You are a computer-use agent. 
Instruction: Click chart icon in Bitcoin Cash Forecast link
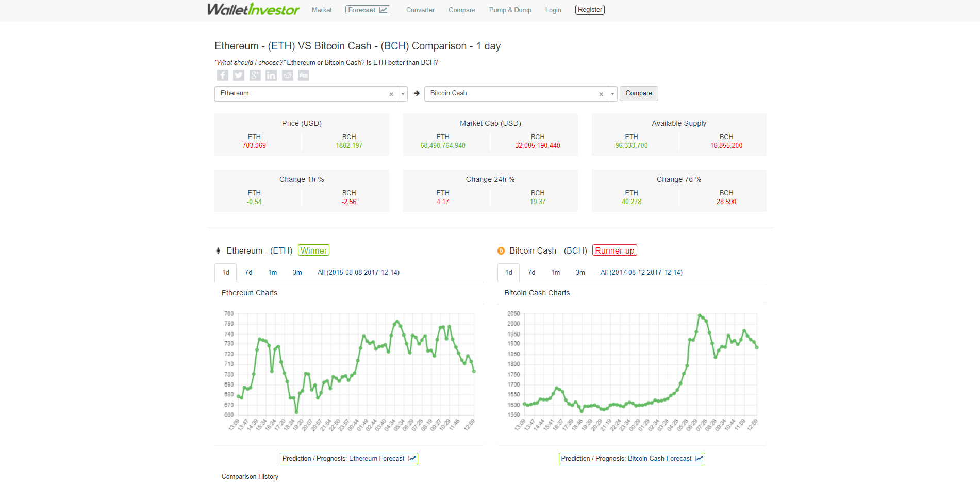click(x=700, y=459)
